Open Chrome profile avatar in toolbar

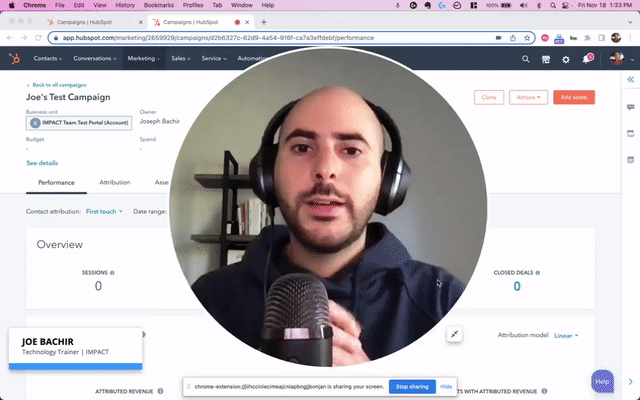tap(616, 38)
